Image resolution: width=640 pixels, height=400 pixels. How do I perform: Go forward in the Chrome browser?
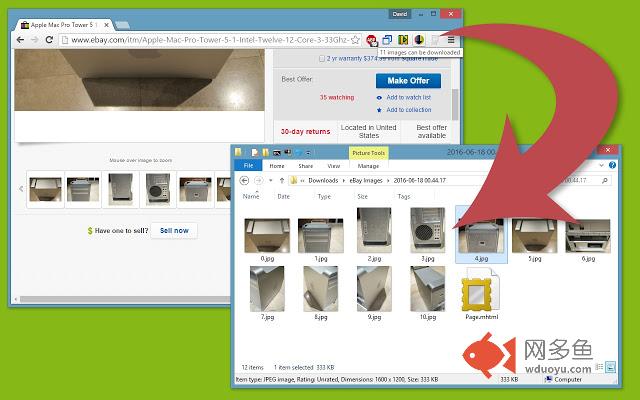tap(35, 40)
